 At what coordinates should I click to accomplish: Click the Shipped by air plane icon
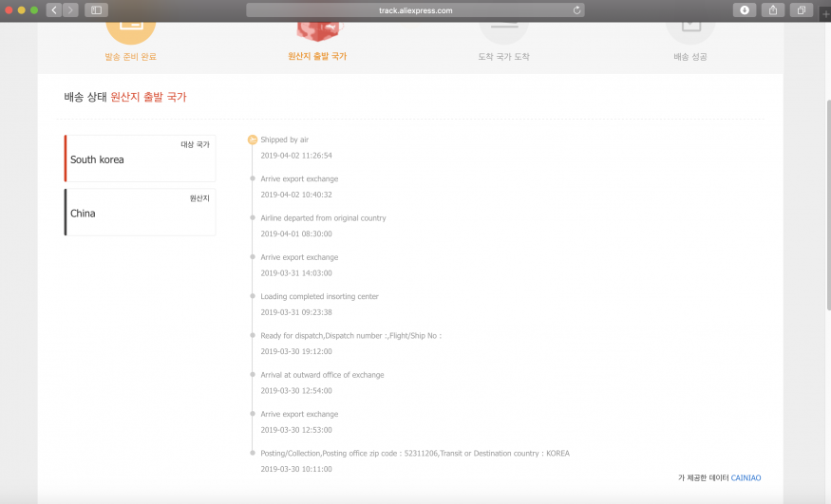pos(253,140)
